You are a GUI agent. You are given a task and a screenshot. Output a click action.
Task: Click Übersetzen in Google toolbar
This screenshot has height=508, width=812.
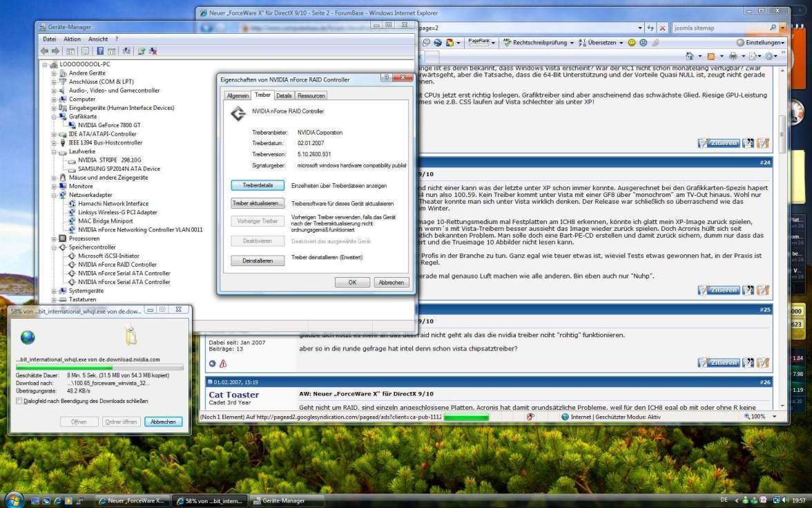tap(601, 43)
